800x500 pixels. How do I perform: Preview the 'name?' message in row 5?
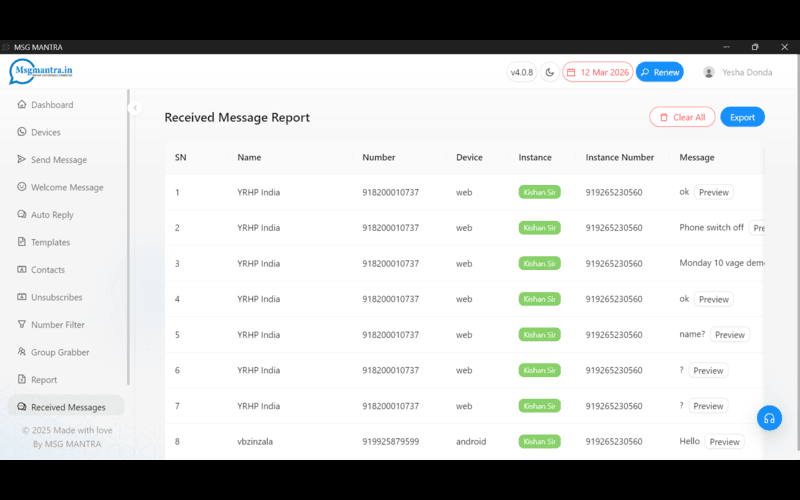click(x=729, y=335)
